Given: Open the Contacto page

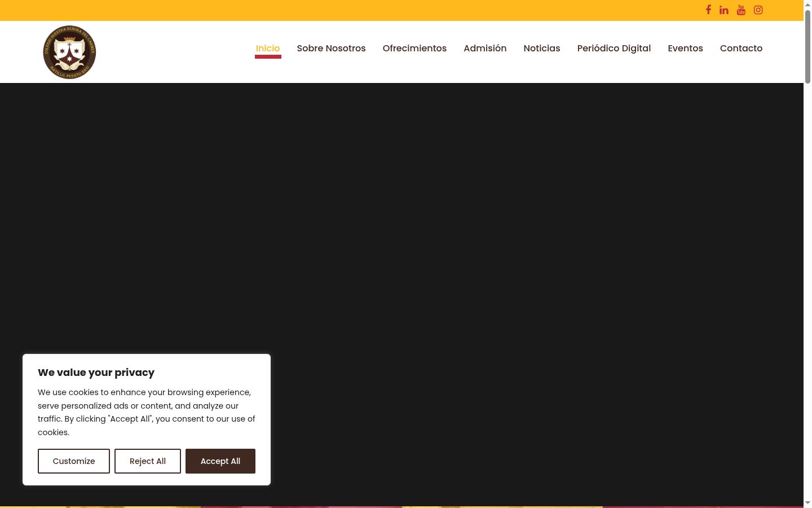Looking at the screenshot, I should [x=741, y=49].
